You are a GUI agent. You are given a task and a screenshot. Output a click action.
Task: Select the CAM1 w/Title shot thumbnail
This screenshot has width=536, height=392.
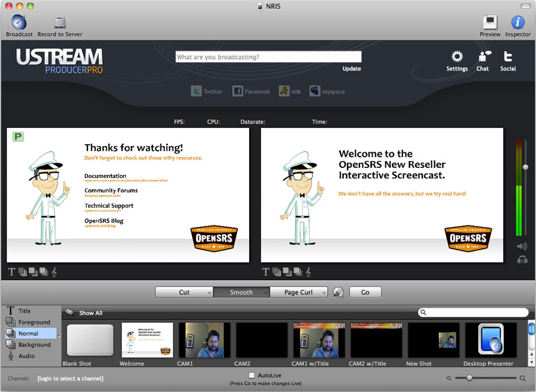click(x=319, y=340)
